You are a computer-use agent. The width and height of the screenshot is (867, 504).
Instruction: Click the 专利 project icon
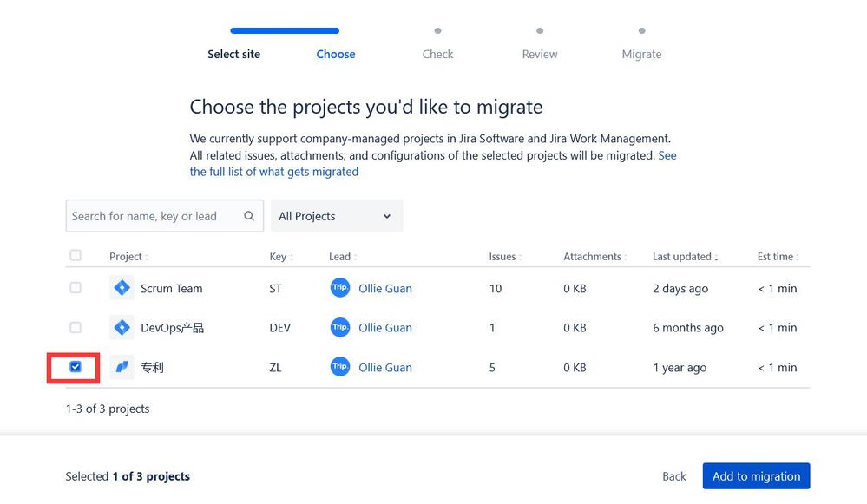click(x=122, y=367)
